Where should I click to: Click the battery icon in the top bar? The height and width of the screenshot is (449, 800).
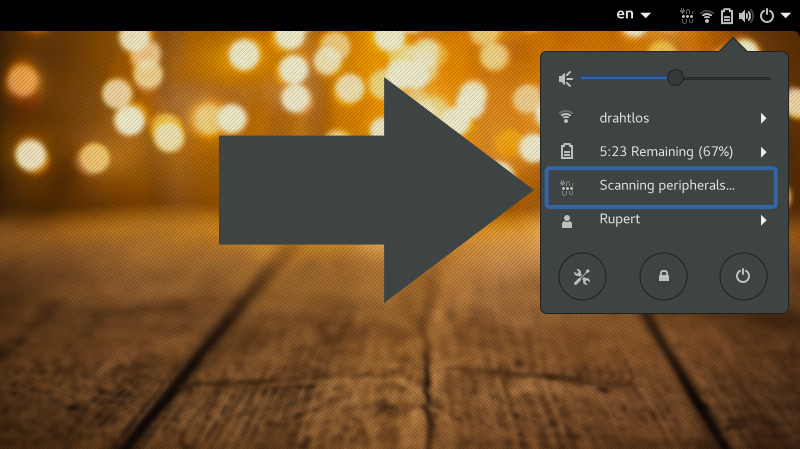point(727,16)
